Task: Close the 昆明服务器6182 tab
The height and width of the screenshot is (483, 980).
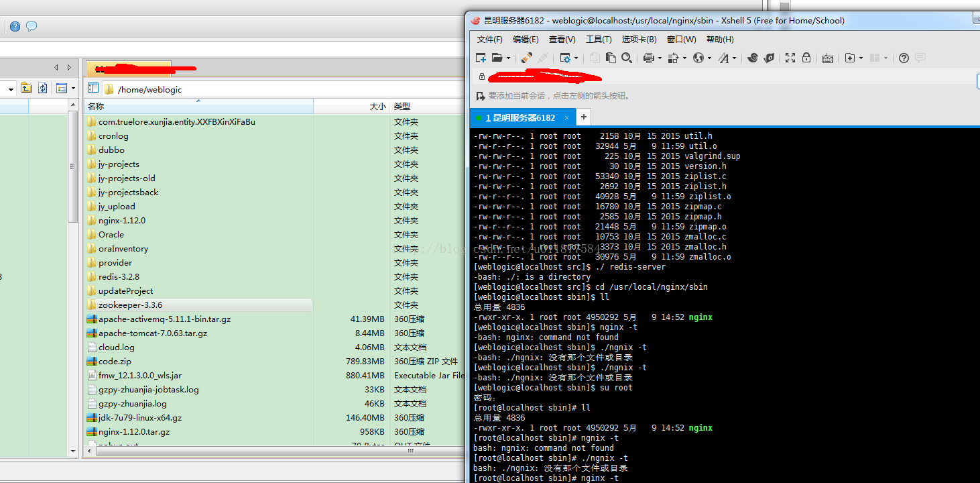Action: pos(566,117)
